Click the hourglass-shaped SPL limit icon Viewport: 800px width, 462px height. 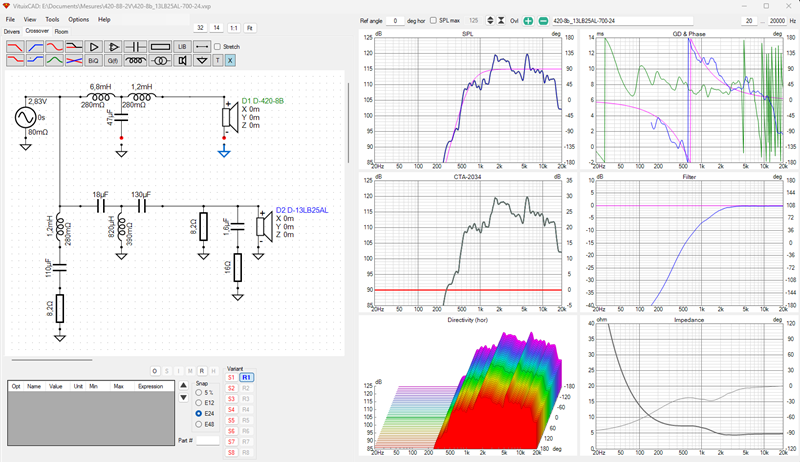[x=501, y=21]
